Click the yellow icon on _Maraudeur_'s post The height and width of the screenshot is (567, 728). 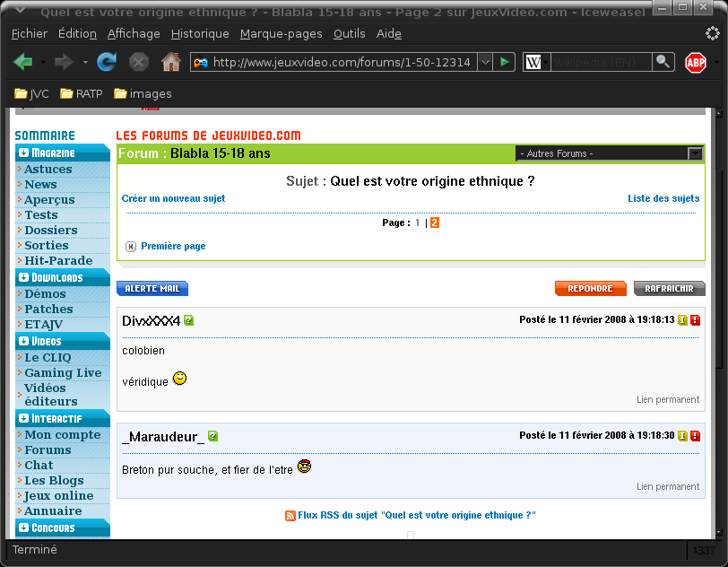click(682, 435)
